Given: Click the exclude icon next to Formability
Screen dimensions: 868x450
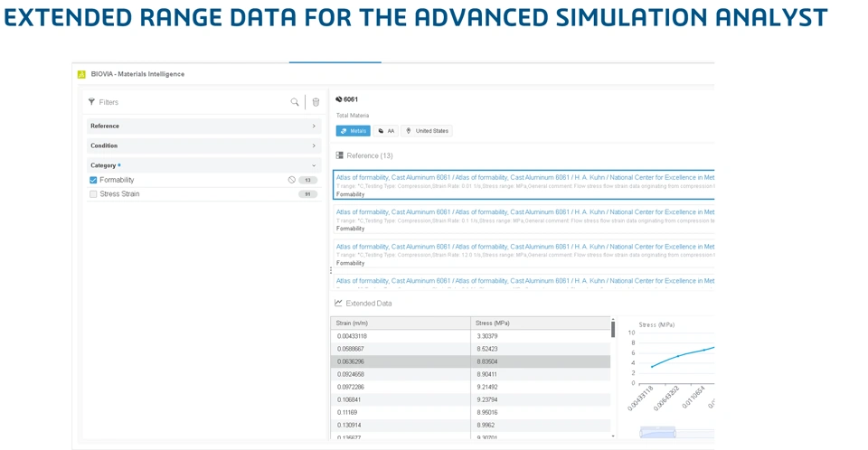Looking at the screenshot, I should [x=292, y=180].
